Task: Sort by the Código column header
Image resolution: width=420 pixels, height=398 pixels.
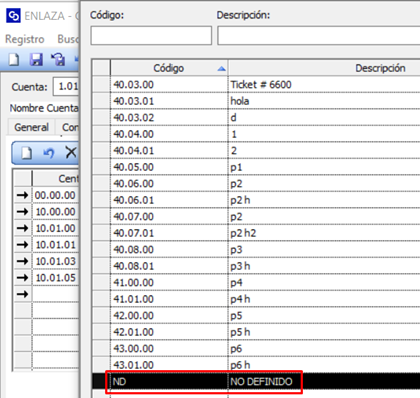Action: [x=169, y=68]
